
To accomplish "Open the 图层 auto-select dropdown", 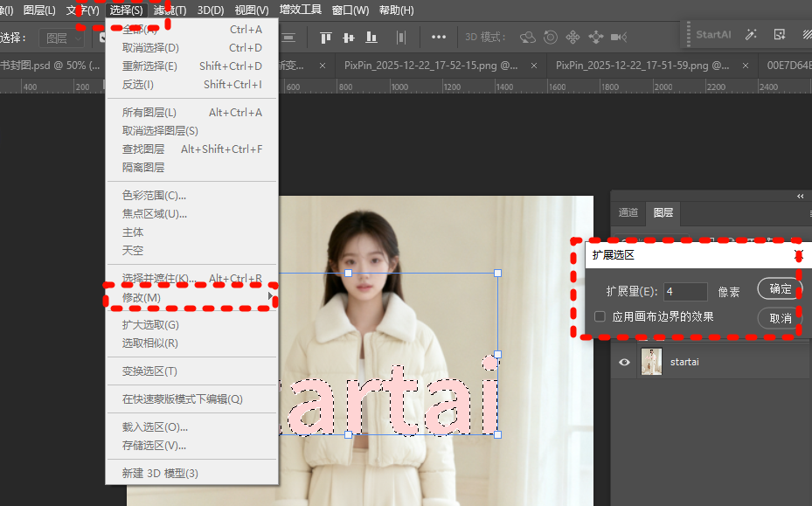I will (x=62, y=38).
